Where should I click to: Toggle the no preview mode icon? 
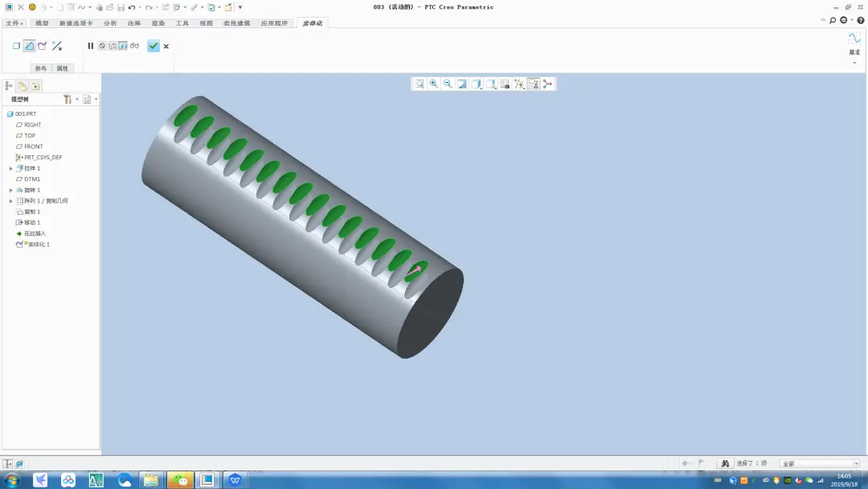[102, 46]
